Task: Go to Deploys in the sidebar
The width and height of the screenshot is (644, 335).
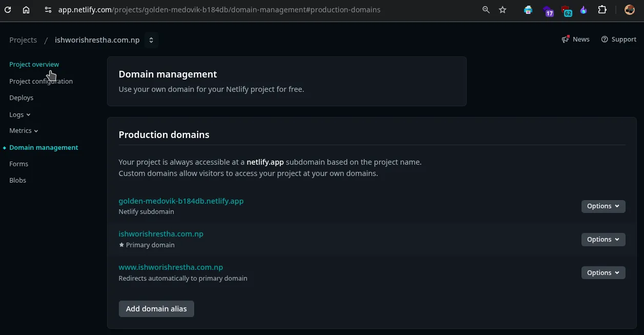Action: pos(22,98)
